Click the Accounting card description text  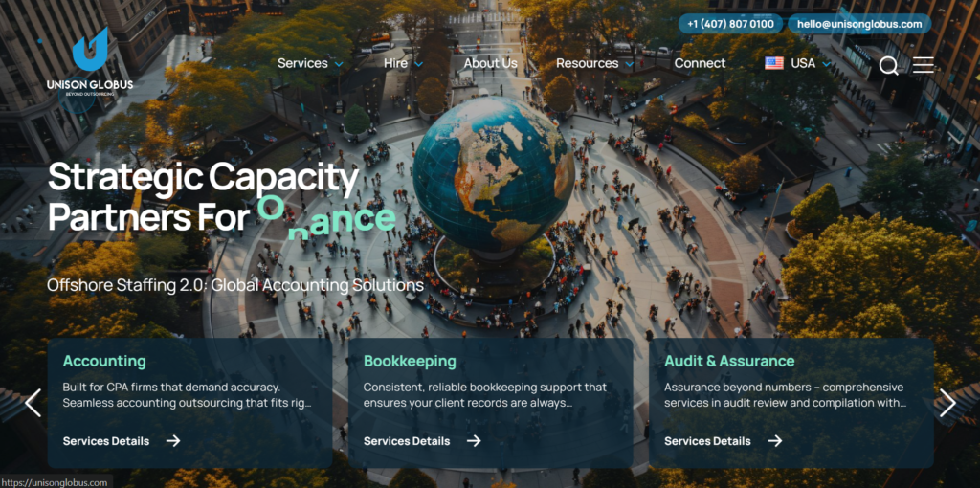pyautogui.click(x=187, y=395)
